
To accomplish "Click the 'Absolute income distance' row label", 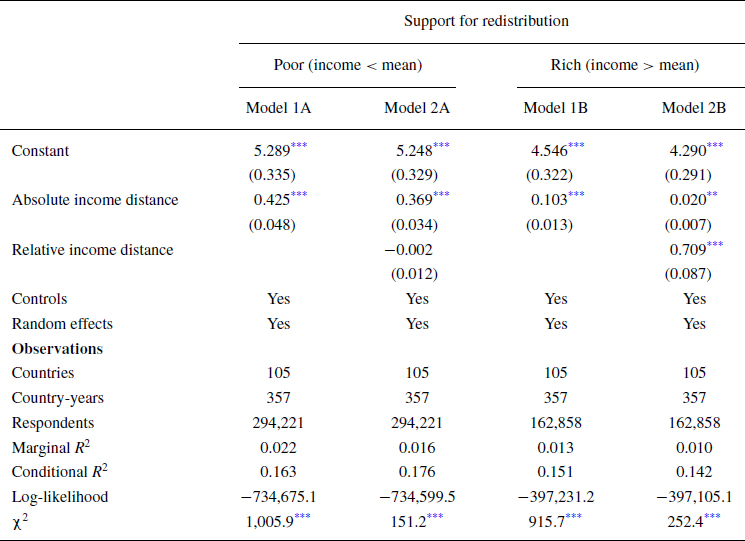I will 95,200.
